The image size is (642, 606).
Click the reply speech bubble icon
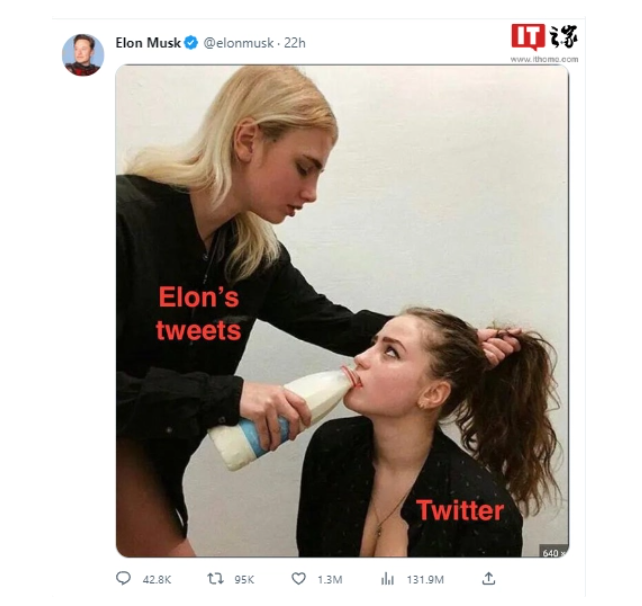[x=124, y=578]
